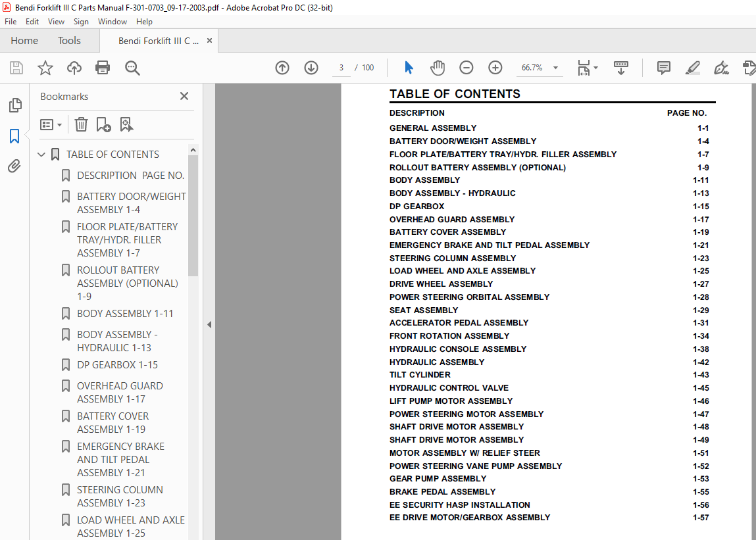Go to previous page arrow
756x540 pixels.
tap(282, 68)
